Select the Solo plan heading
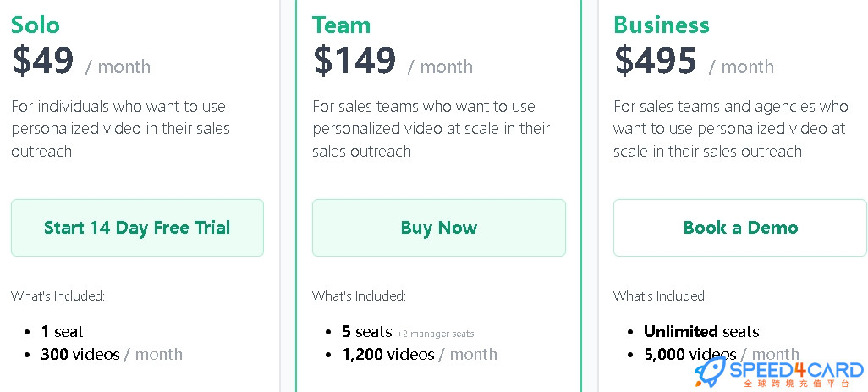868x392 pixels. 36,25
